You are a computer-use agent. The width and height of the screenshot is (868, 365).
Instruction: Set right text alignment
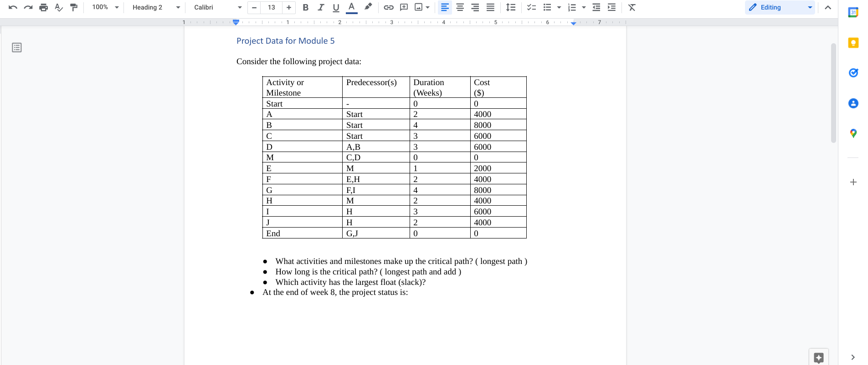tap(475, 7)
